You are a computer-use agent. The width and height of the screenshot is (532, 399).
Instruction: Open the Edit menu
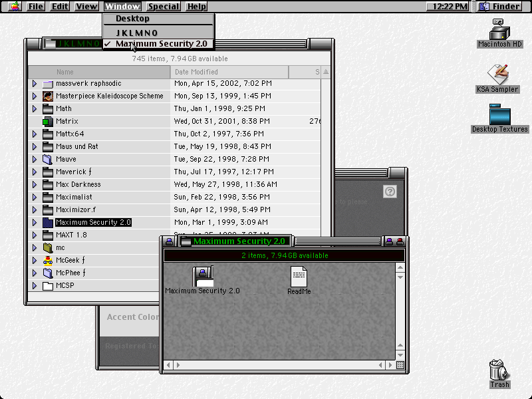point(60,6)
